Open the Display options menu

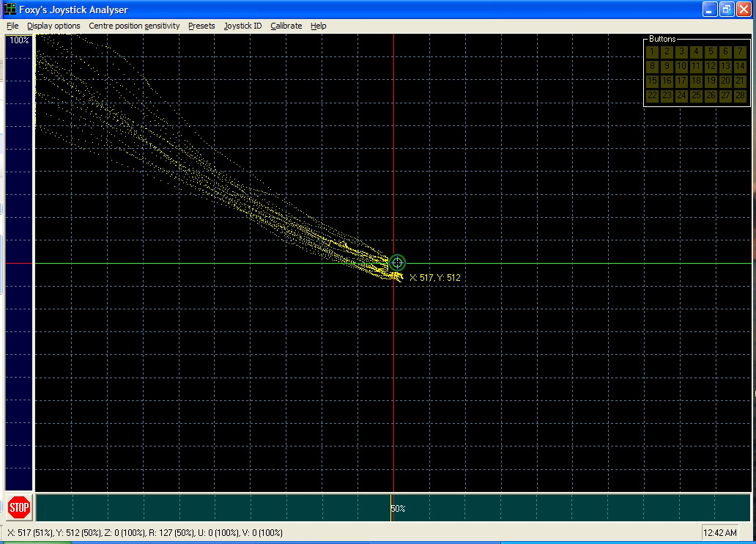(53, 26)
